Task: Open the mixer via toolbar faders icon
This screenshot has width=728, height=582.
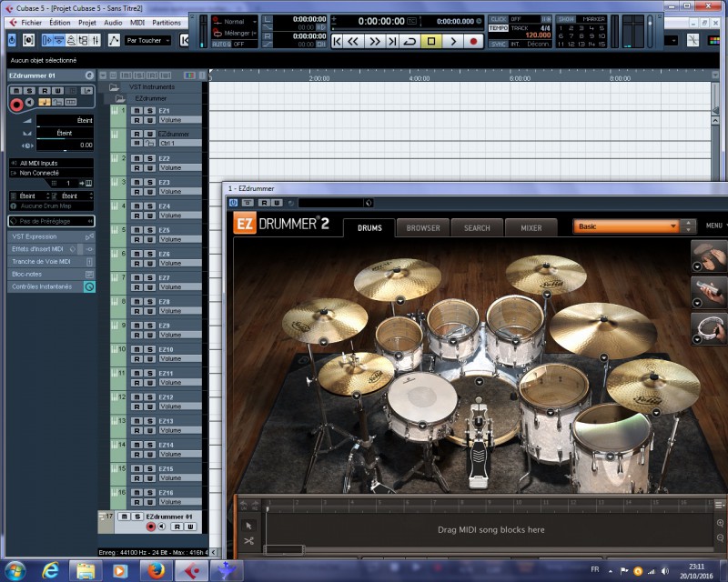Action: coord(96,40)
